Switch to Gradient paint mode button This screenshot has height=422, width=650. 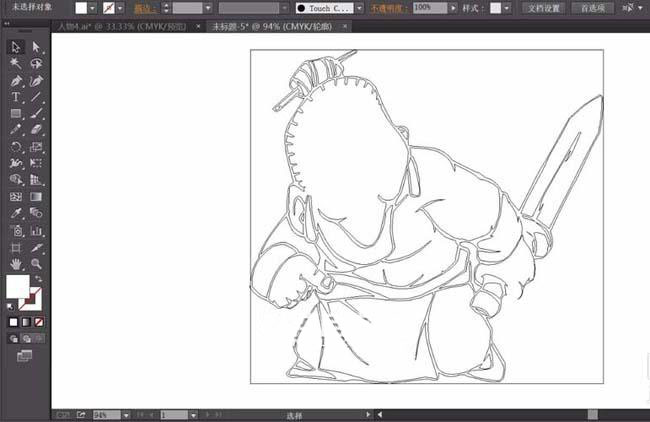(26, 322)
